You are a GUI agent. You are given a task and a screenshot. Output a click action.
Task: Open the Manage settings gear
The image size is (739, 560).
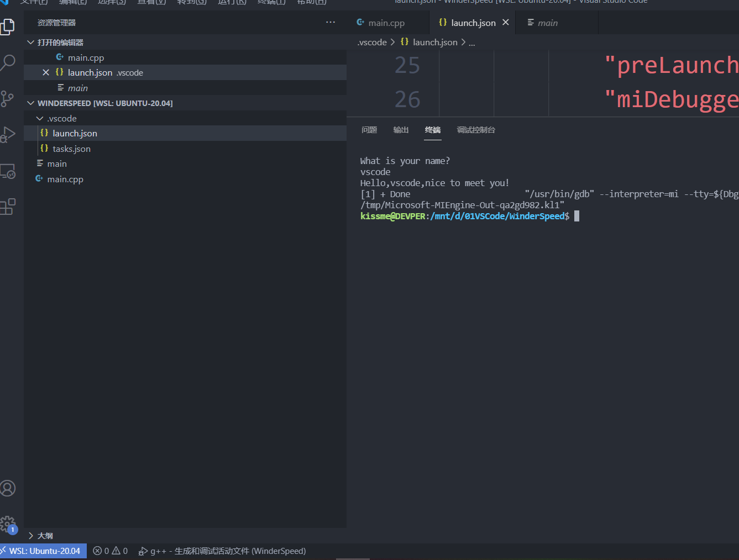pyautogui.click(x=8, y=524)
